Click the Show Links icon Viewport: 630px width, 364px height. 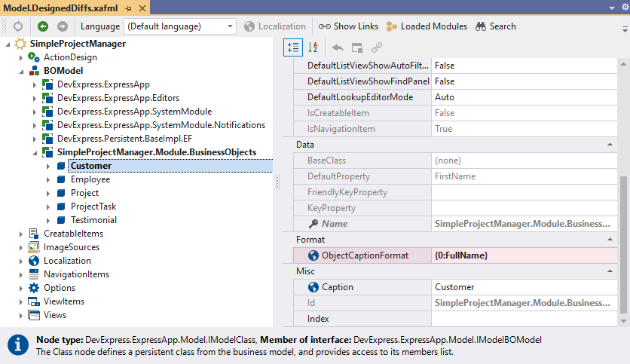tap(325, 26)
